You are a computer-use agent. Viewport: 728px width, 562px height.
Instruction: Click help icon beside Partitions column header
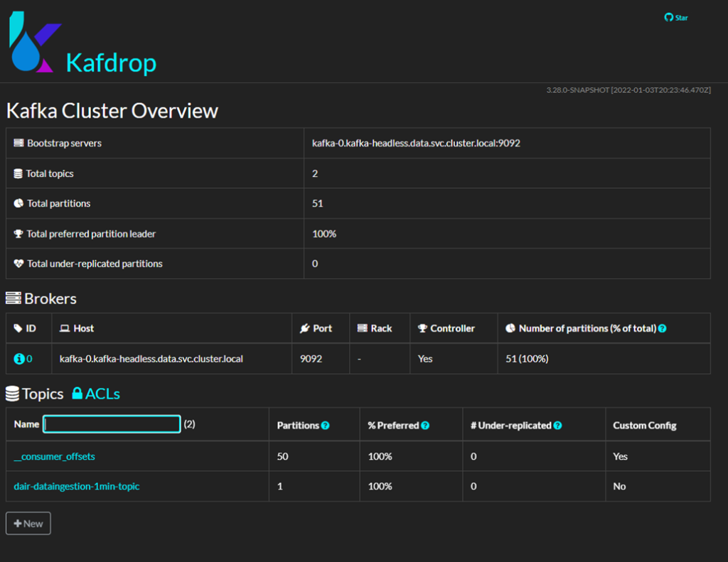[325, 426]
